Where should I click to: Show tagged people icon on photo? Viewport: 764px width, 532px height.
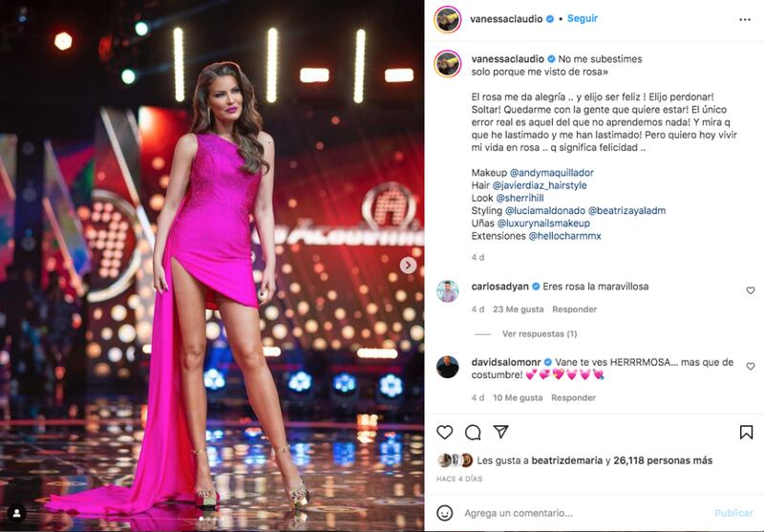(x=16, y=513)
